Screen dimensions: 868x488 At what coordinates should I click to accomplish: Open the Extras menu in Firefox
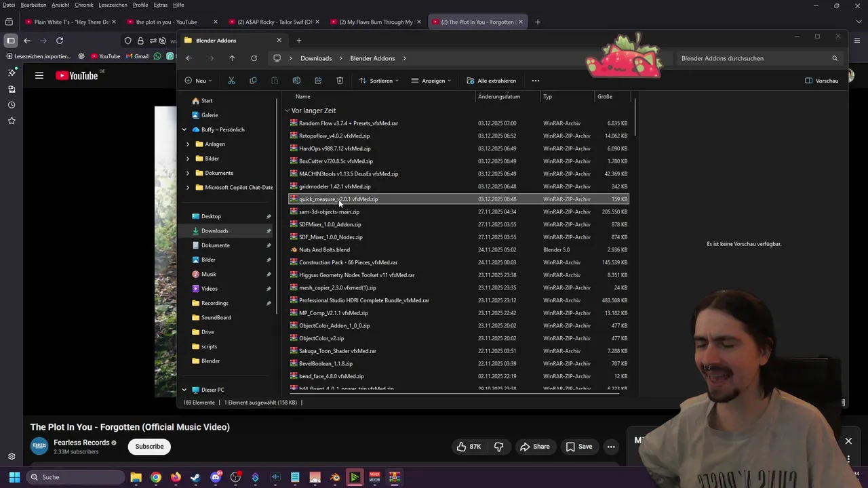(x=160, y=5)
